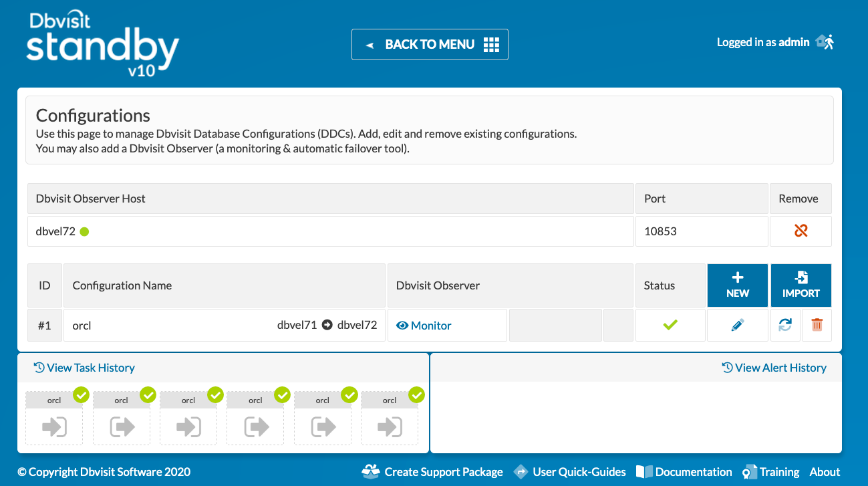Viewport: 868px width, 486px height.
Task: Select the dbvel72 observer host cell
Action: pos(331,231)
